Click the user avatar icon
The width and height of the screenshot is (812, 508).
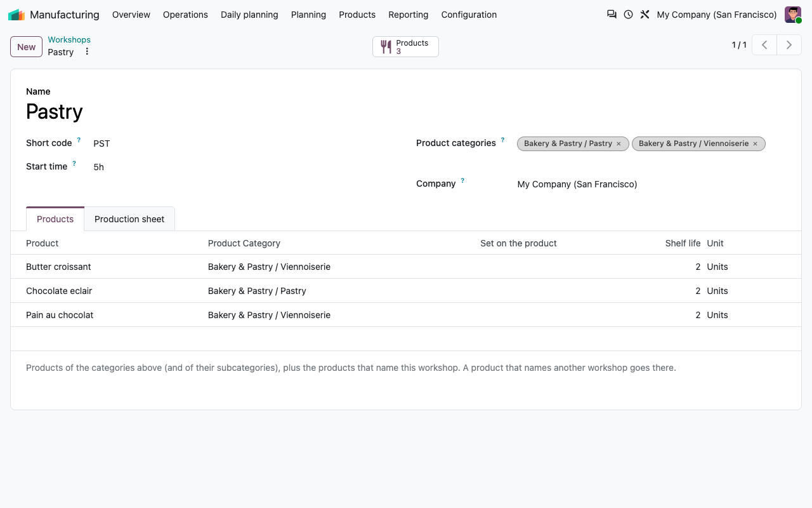click(x=793, y=15)
